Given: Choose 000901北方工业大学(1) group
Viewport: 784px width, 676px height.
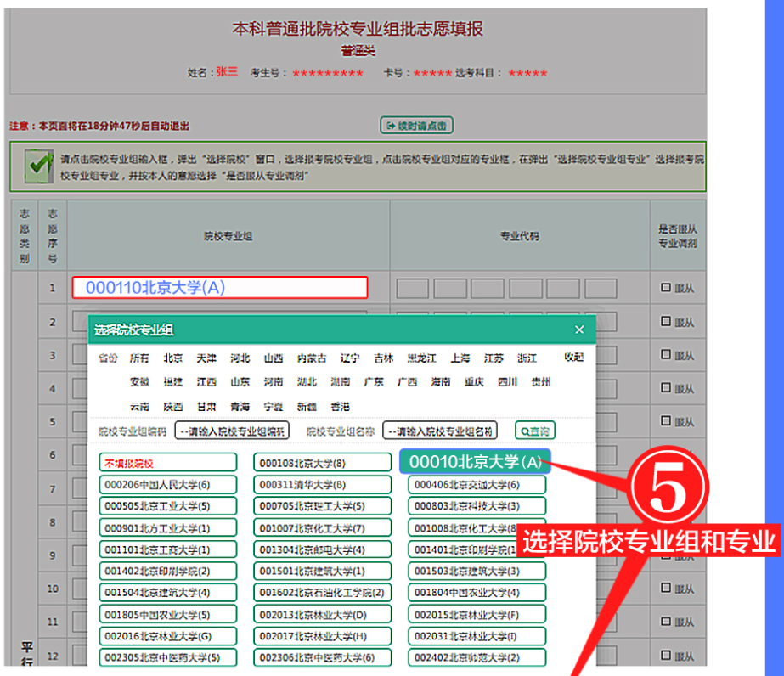Looking at the screenshot, I should [x=168, y=528].
